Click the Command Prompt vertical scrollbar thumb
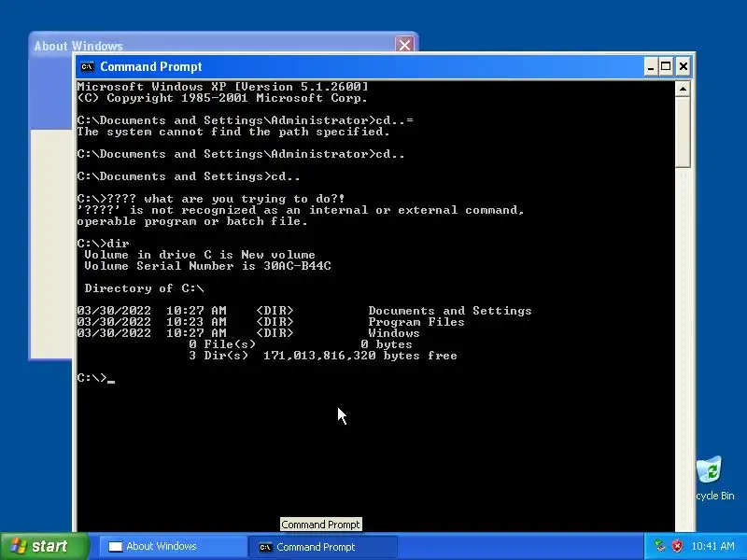The image size is (747, 560). pyautogui.click(x=683, y=132)
